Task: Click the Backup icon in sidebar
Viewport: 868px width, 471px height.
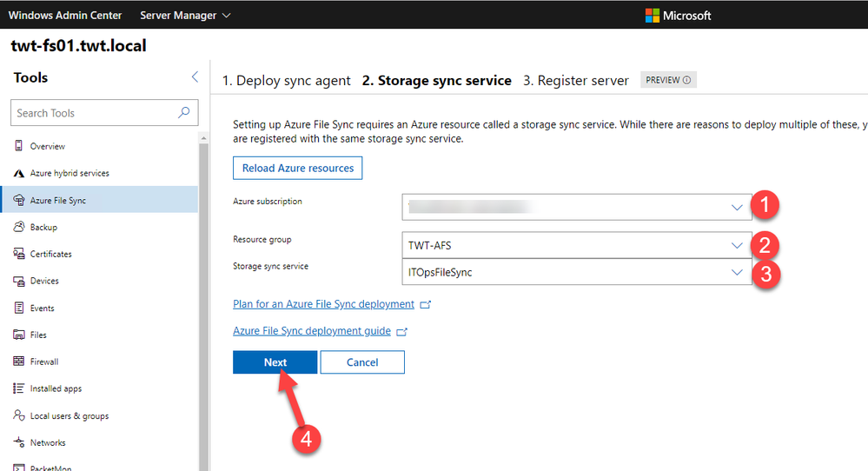Action: click(x=19, y=227)
